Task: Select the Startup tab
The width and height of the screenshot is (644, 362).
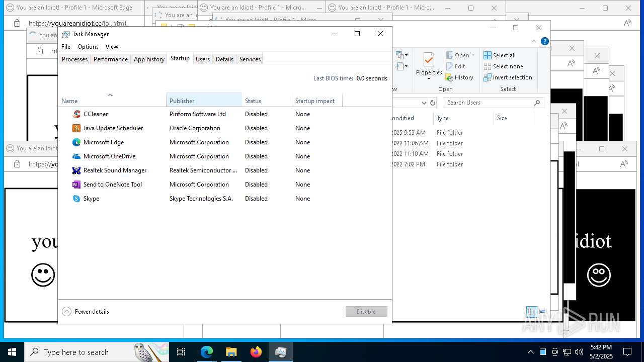Action: point(180,58)
